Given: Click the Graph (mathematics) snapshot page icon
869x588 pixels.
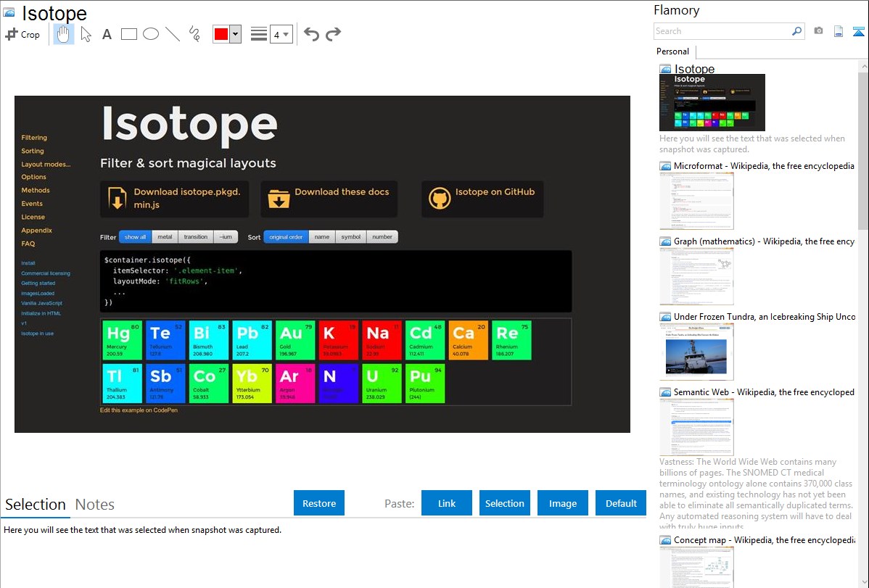Looking at the screenshot, I should [665, 241].
